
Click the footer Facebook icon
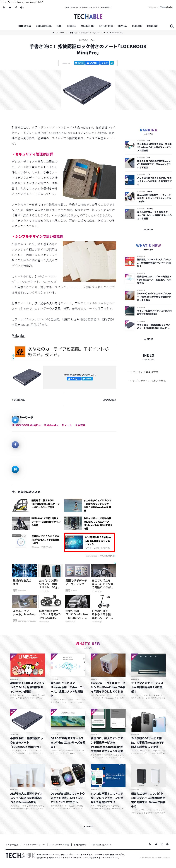(x=162, y=844)
